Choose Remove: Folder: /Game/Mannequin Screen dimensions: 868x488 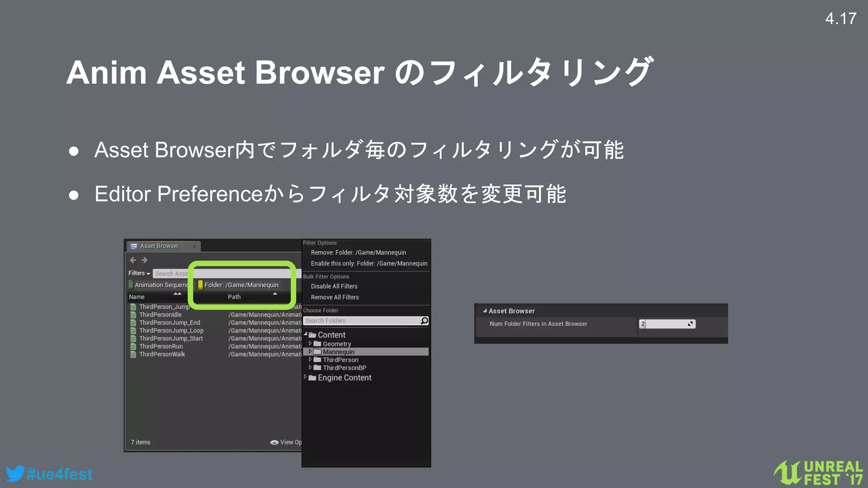[359, 252]
